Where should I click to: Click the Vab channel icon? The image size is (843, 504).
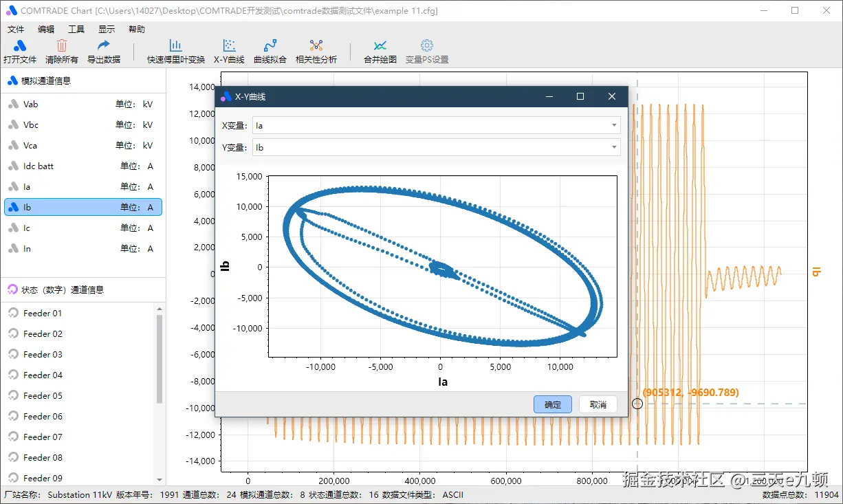[13, 105]
